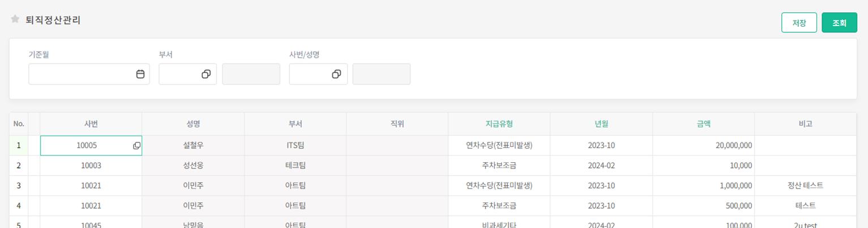Click the favorite star next to 퇴직정산관리

click(15, 19)
